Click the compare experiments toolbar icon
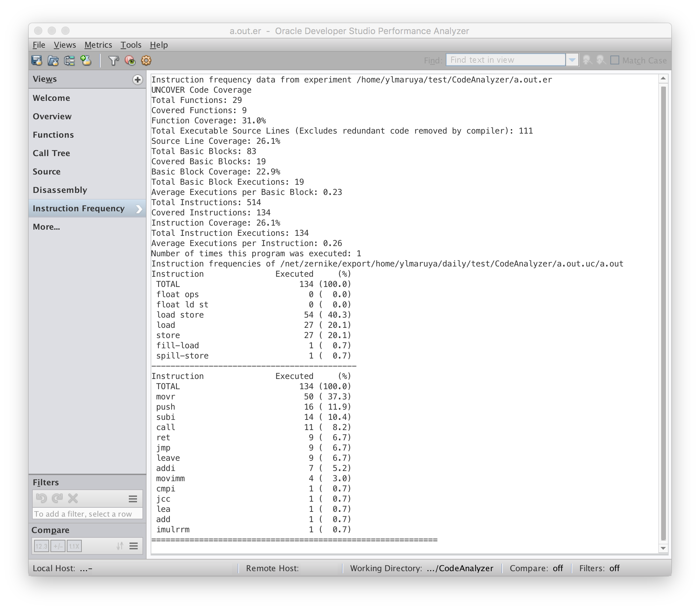This screenshot has width=700, height=610. tap(70, 60)
